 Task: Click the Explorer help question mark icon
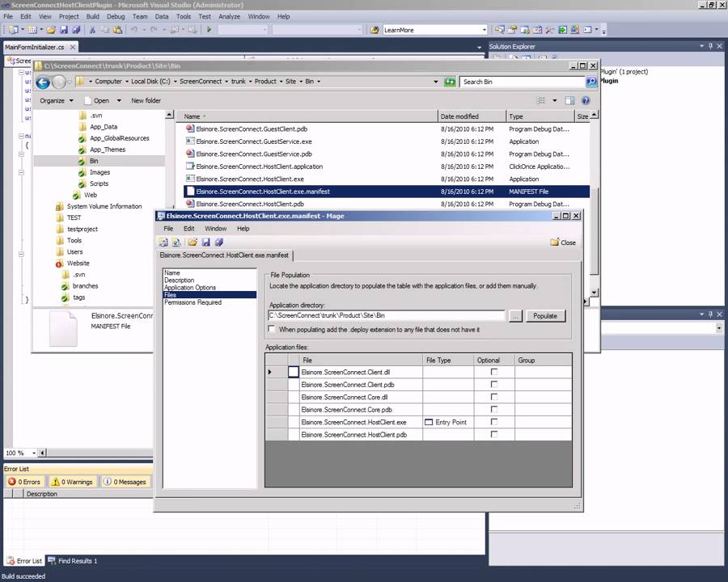pos(586,101)
